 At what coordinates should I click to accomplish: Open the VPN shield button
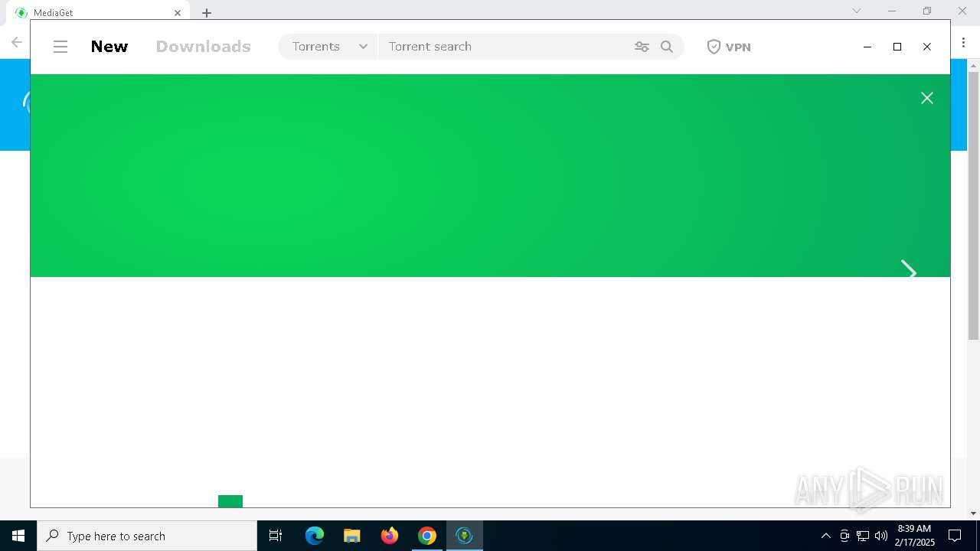[x=728, y=47]
